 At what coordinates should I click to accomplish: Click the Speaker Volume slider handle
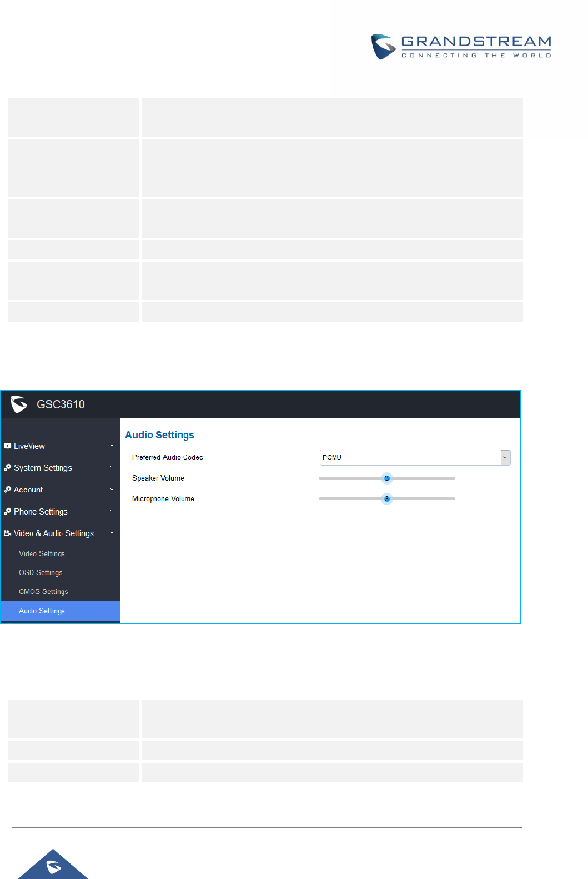tap(387, 478)
